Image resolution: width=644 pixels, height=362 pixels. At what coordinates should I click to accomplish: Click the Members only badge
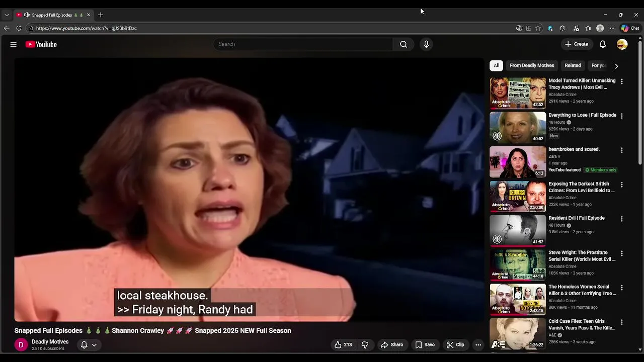tap(601, 170)
